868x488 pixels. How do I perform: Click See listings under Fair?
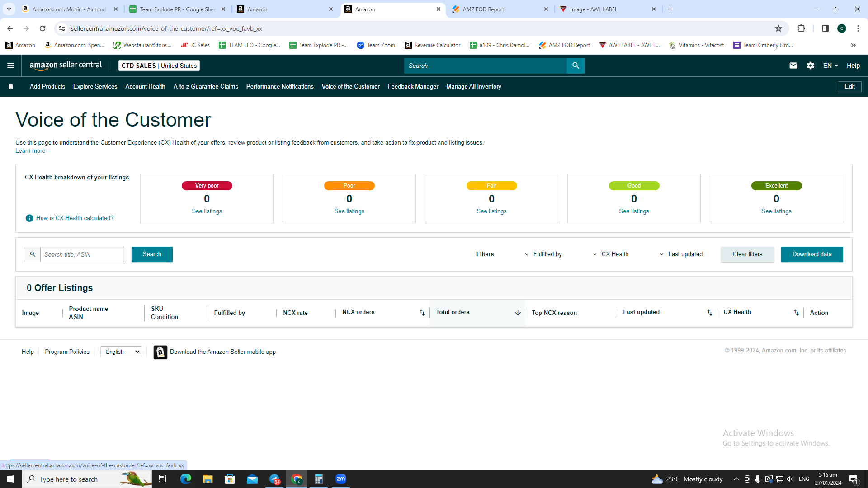[x=491, y=211]
